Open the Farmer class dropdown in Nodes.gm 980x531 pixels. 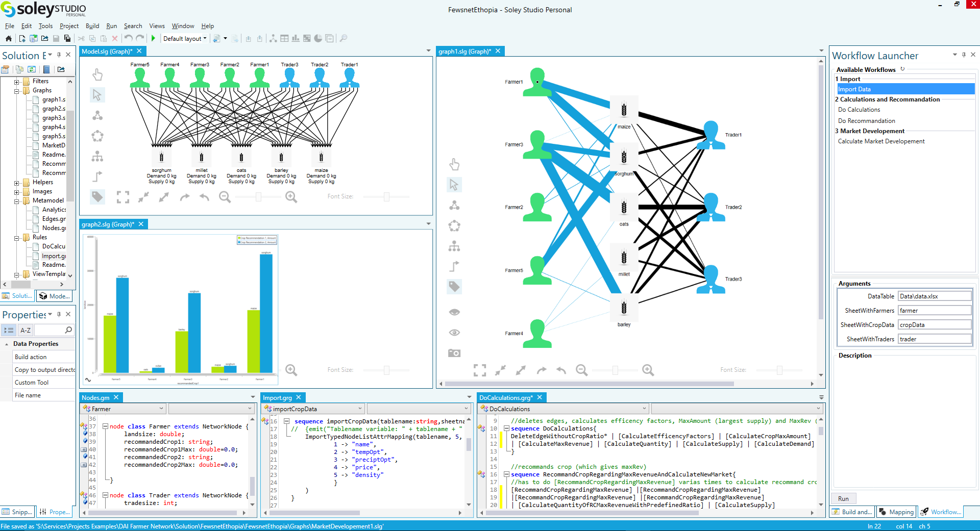[123, 409]
